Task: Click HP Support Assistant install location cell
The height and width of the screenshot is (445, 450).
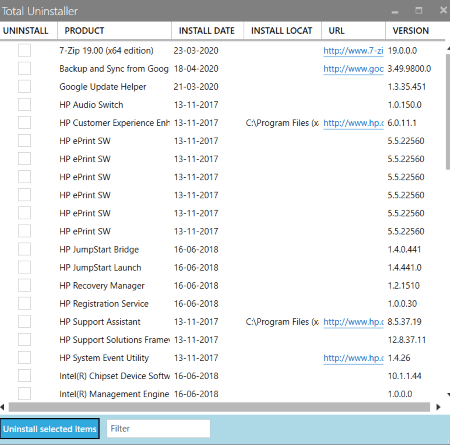Action: click(x=282, y=322)
